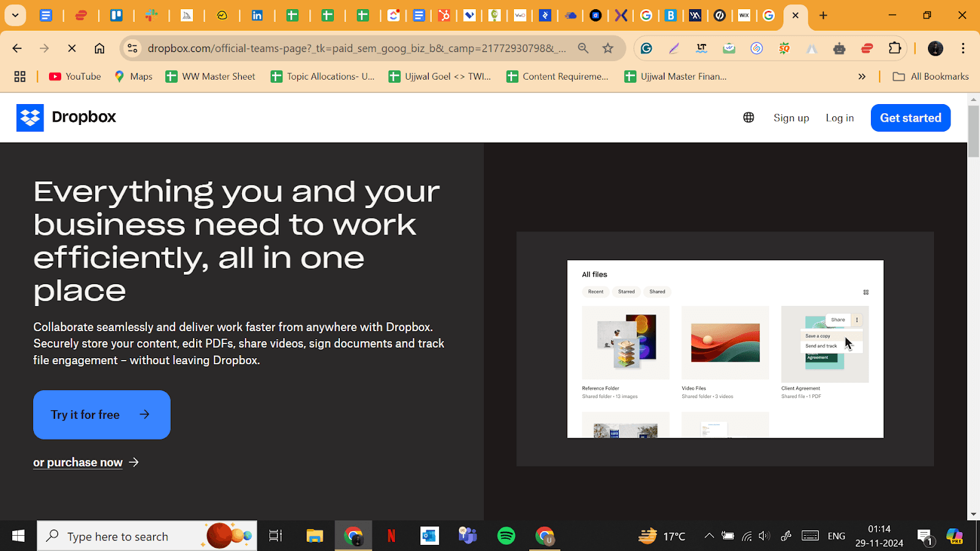Go back to the previous page
980x551 pixels.
click(17, 48)
